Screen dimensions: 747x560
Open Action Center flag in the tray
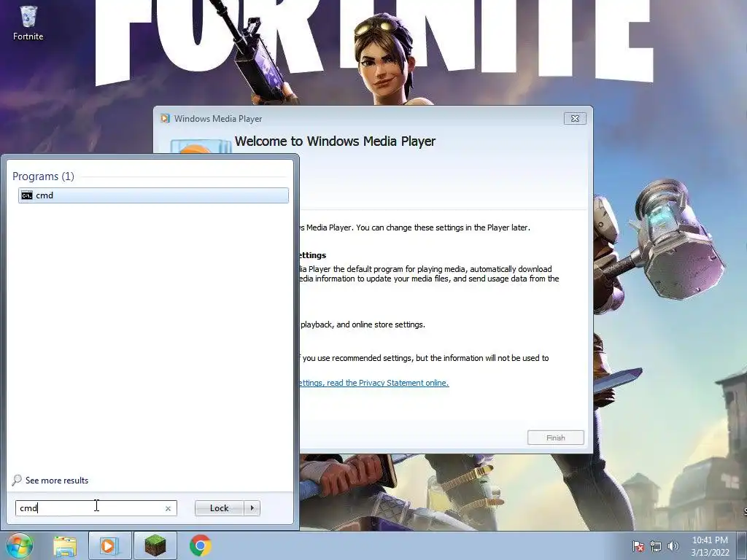click(638, 547)
